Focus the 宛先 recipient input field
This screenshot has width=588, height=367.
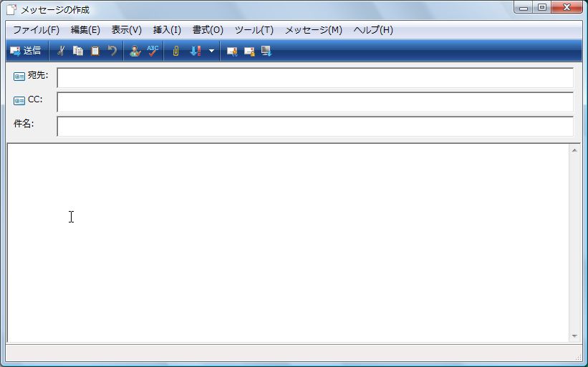click(315, 77)
